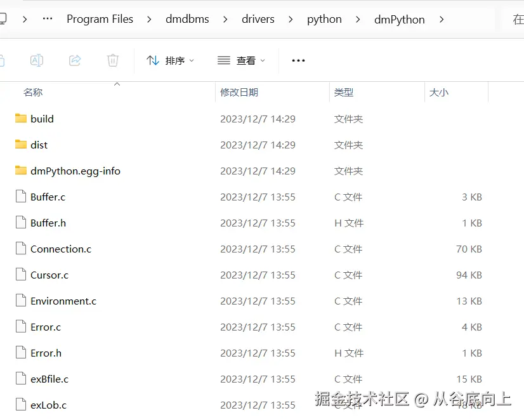Click the Delete trash icon
The width and height of the screenshot is (524, 420).
tap(113, 60)
